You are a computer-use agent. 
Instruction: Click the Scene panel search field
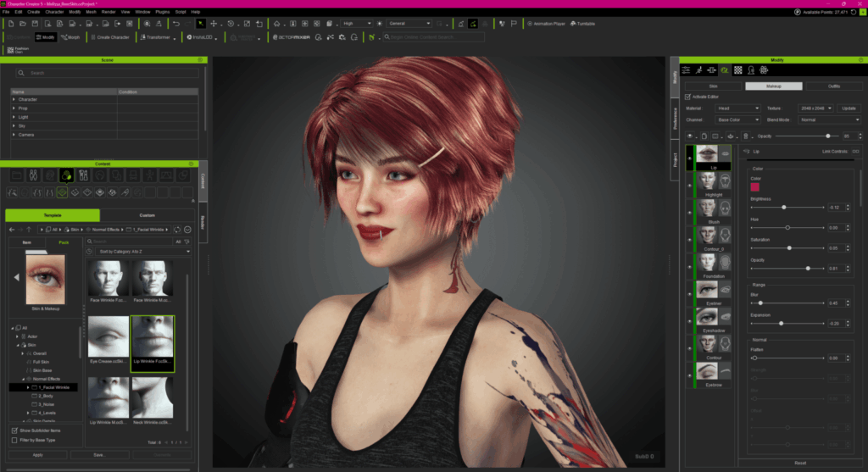(107, 73)
